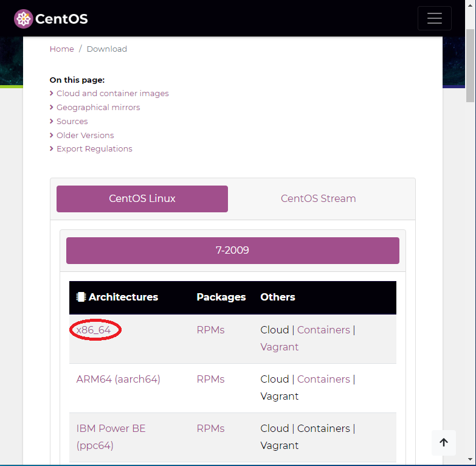Click the vertical scrollbar thumb
The width and height of the screenshot is (476, 466).
[471, 66]
